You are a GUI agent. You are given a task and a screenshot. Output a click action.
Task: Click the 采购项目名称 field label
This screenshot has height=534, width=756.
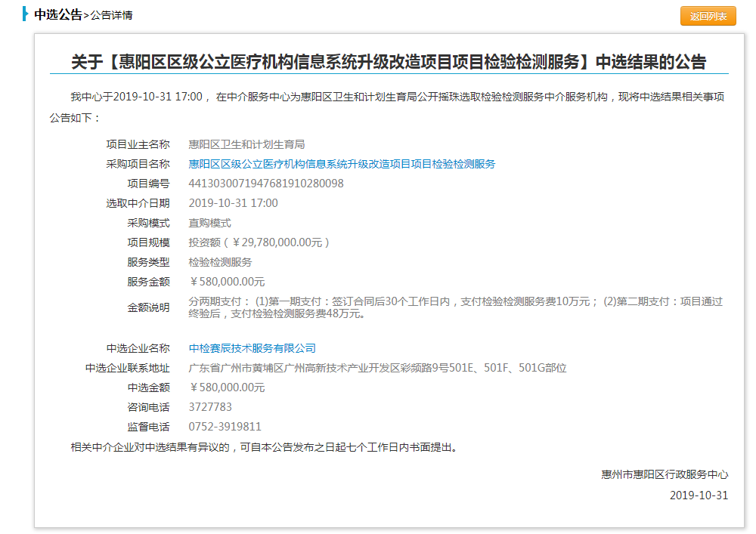[138, 164]
